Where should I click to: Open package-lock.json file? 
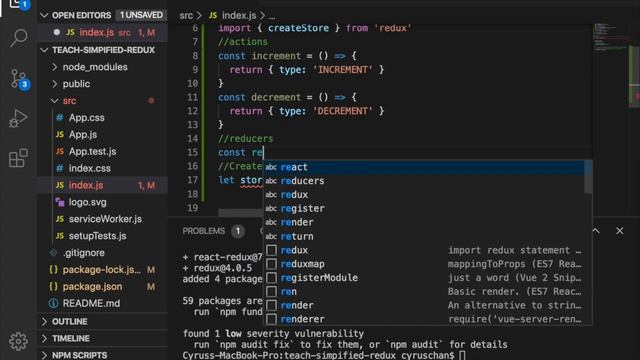[102, 270]
